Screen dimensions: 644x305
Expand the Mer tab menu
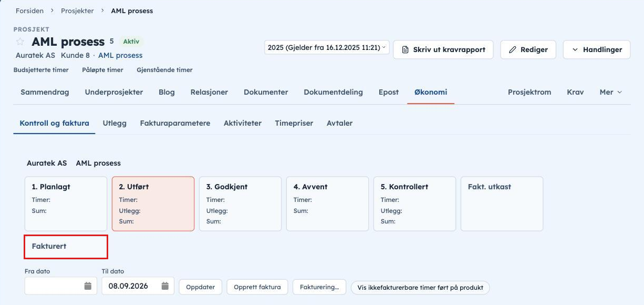pos(611,92)
